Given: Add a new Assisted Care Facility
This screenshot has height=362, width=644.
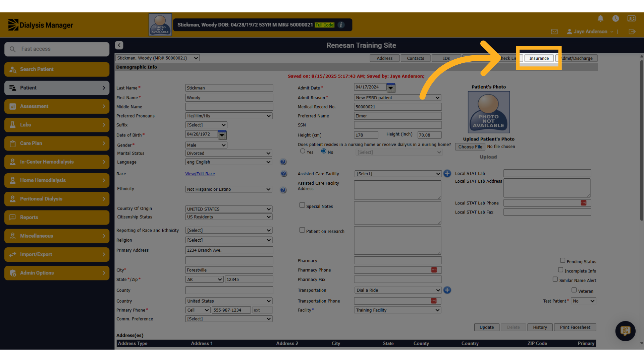Looking at the screenshot, I should coord(447,173).
